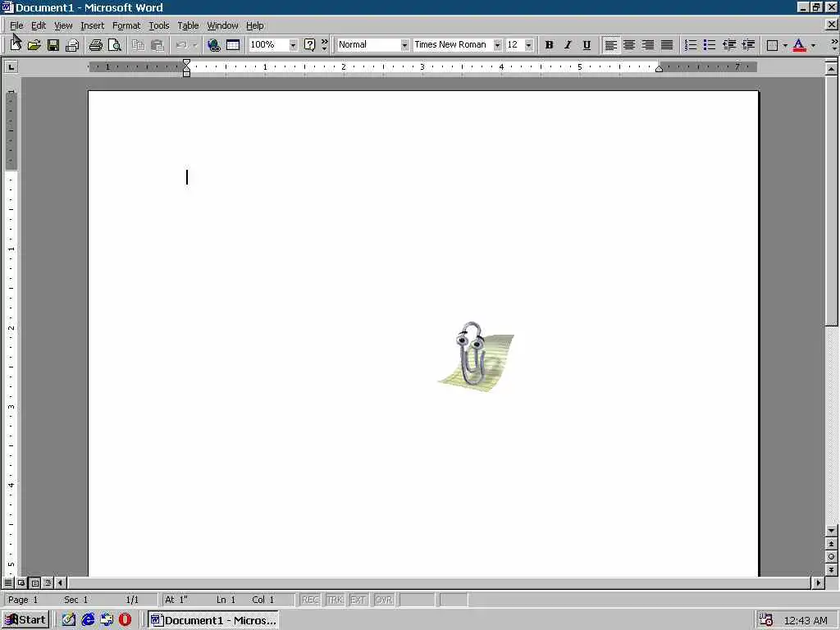Image resolution: width=840 pixels, height=630 pixels.
Task: Open the Insert menu
Action: [x=92, y=25]
